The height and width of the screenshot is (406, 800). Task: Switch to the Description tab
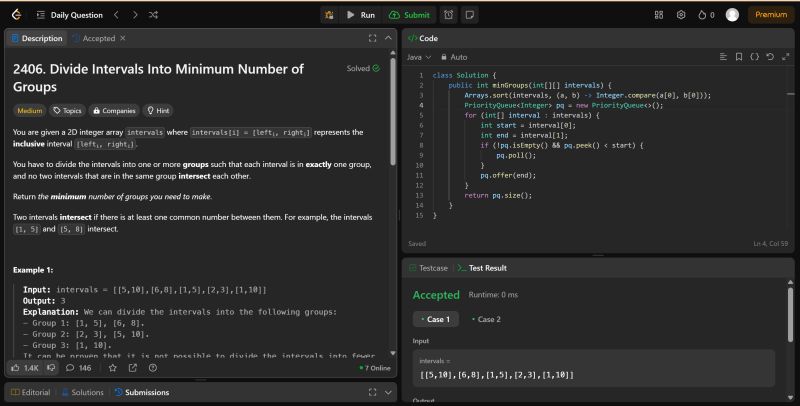pos(37,38)
